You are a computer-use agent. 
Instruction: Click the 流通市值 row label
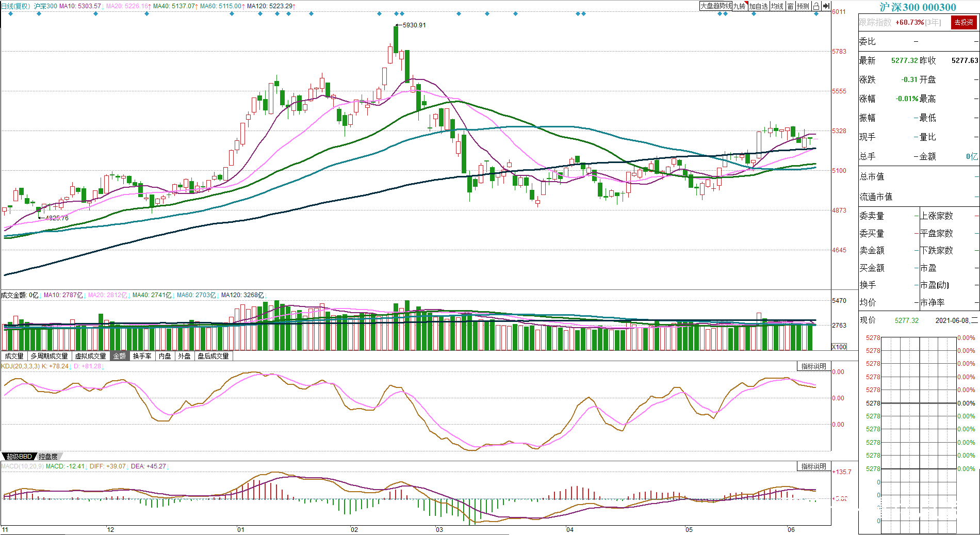click(876, 197)
